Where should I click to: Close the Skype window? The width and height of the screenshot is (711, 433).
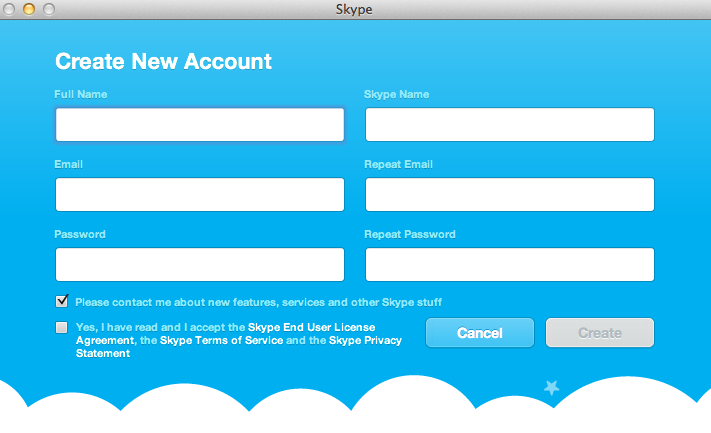point(9,9)
